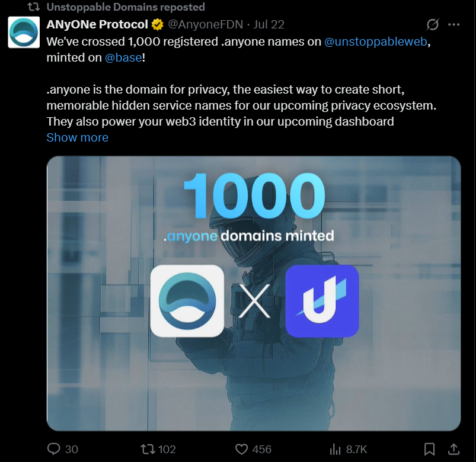Open the Jul 22 timestamp link
This screenshot has height=462, width=476.
pos(269,25)
